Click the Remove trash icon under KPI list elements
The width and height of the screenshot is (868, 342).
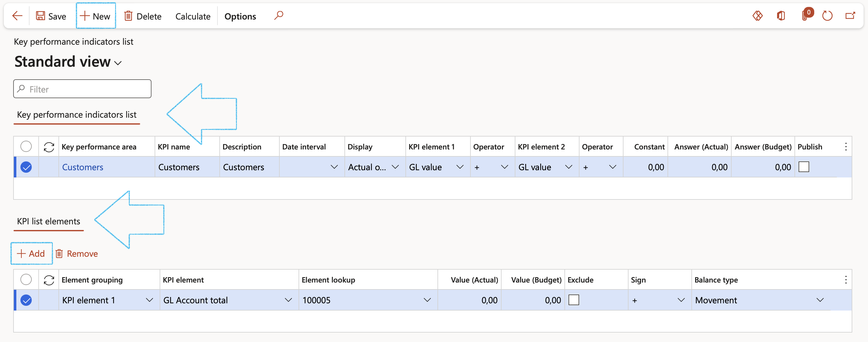59,254
